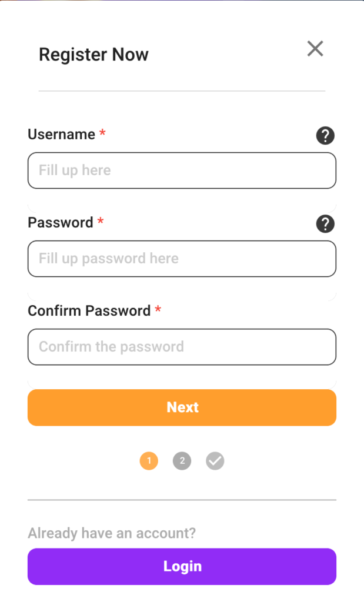
Task: Click the Confirm Password label
Action: click(89, 310)
